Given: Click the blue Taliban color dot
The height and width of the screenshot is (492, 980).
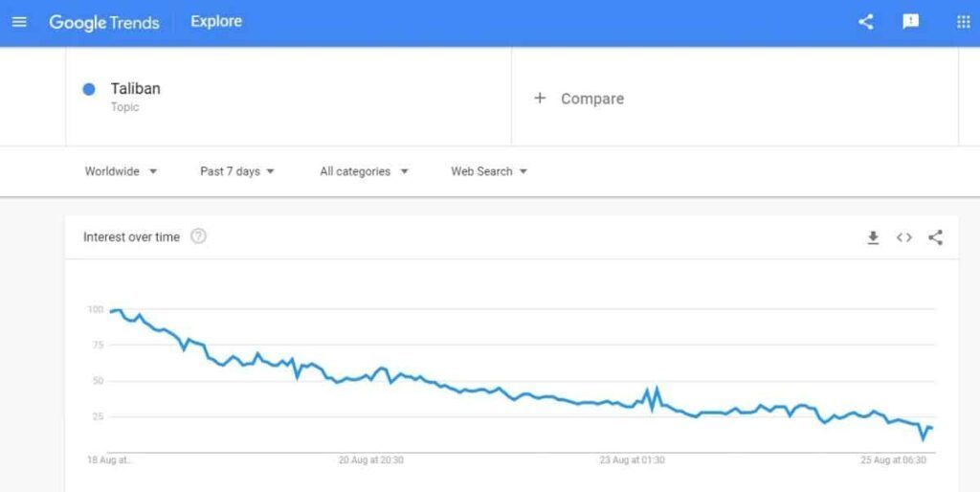Looking at the screenshot, I should coord(89,89).
